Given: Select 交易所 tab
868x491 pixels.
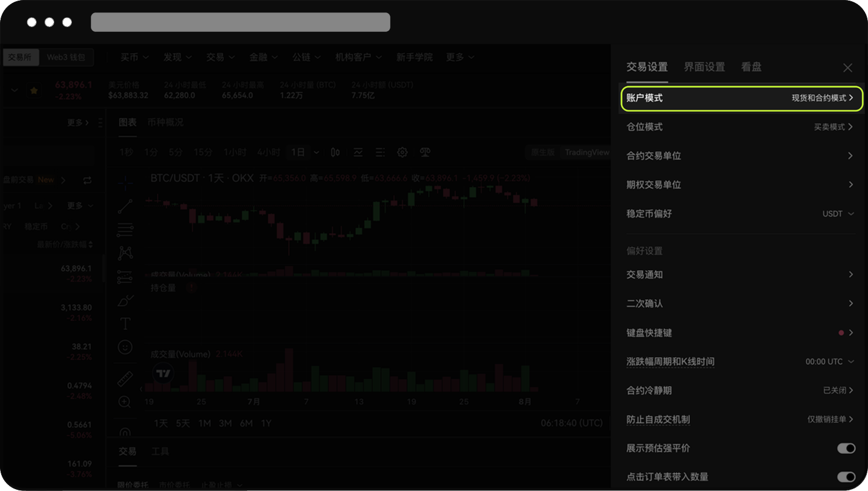Looking at the screenshot, I should 20,57.
